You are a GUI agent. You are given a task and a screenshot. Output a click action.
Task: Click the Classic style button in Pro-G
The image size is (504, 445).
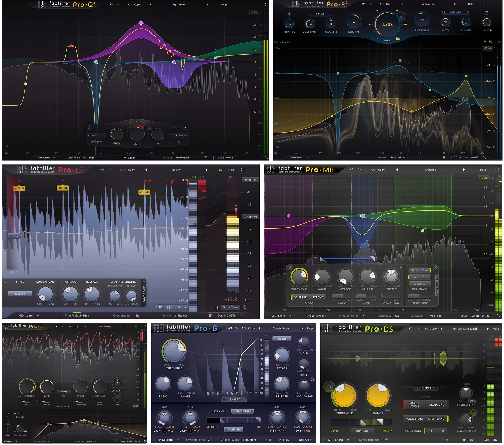pyautogui.click(x=282, y=339)
